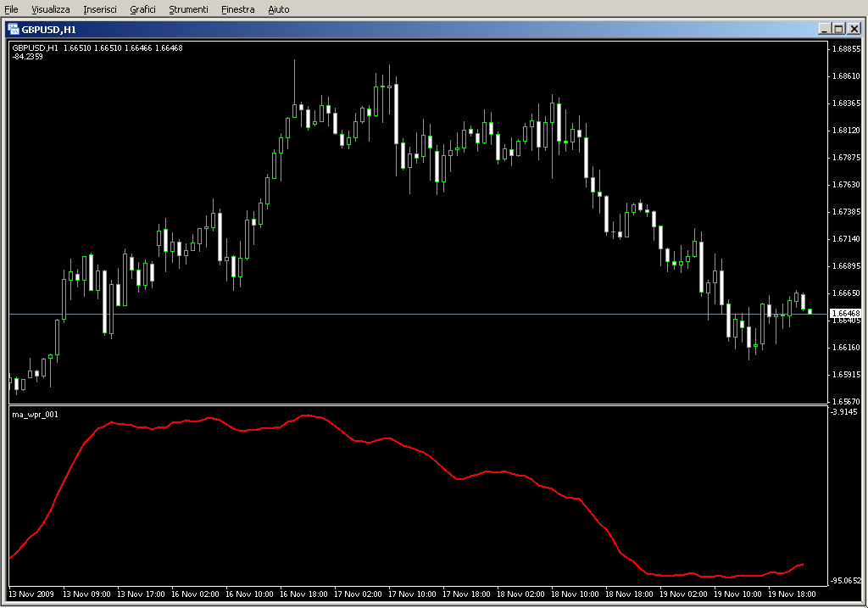
Task: Click the GBPUSD,H1 chart window icon
Action: pos(13,30)
